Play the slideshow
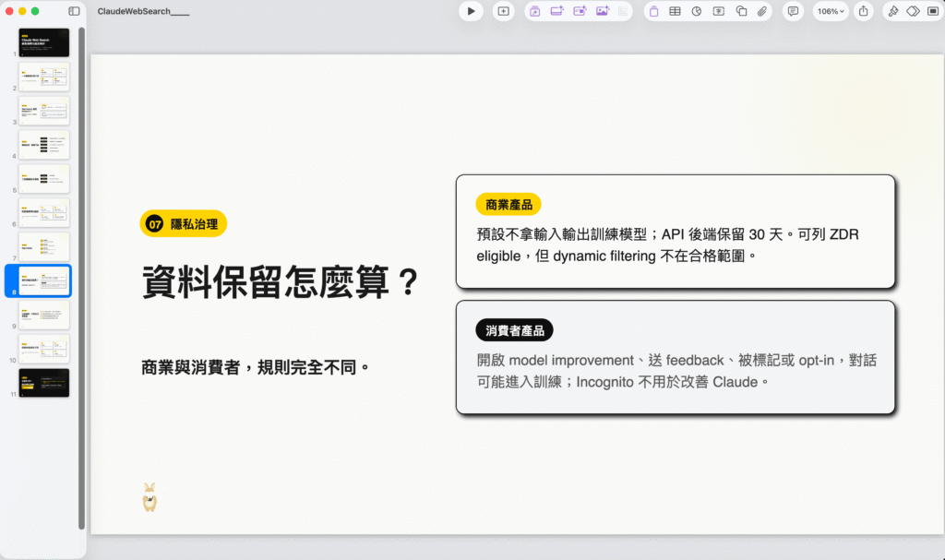 click(471, 11)
